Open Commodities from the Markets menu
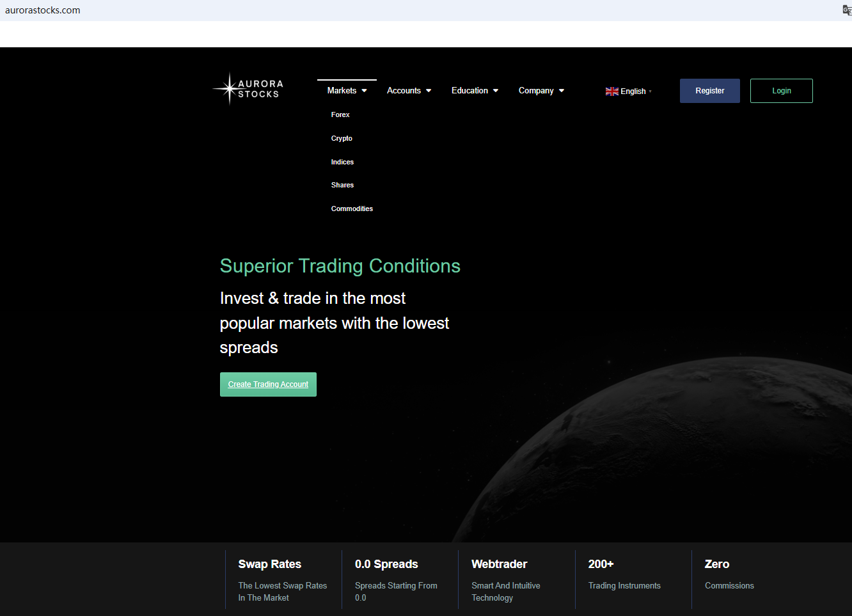 (352, 209)
